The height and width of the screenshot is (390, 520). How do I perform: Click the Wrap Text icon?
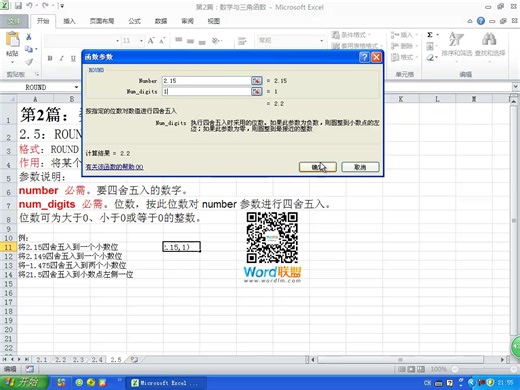[242, 41]
